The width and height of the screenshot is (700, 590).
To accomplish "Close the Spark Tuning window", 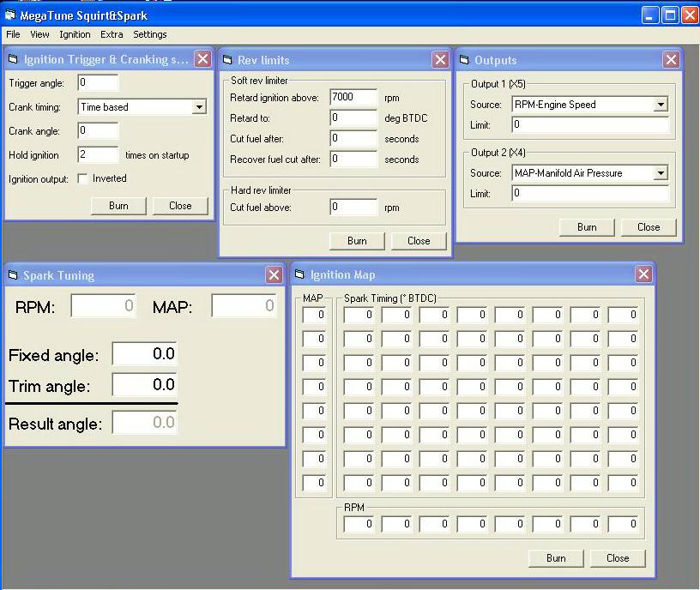I will point(274,274).
